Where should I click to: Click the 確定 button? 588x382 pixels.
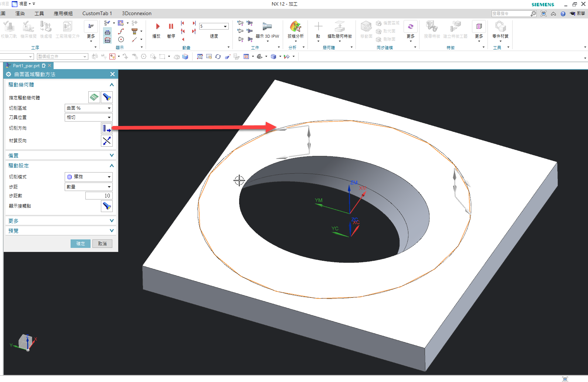click(x=81, y=244)
